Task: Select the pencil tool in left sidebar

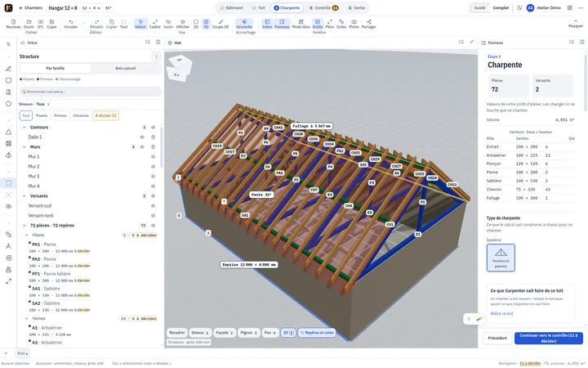Action: [9, 69]
